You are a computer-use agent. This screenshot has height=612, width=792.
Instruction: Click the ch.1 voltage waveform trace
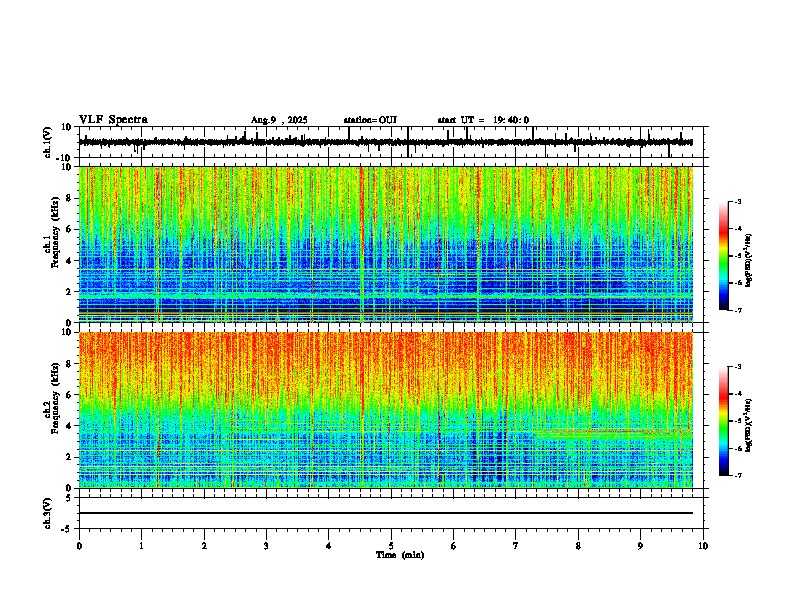(x=385, y=142)
